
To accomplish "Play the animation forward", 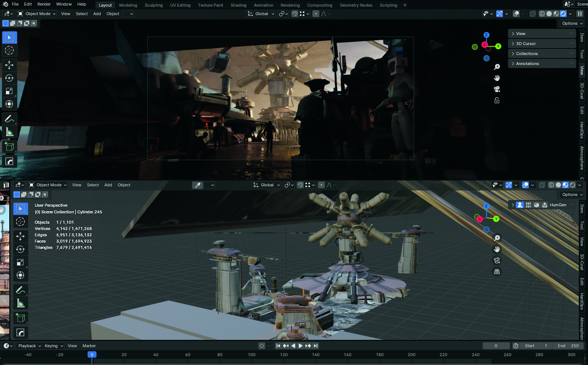I will click(300, 346).
